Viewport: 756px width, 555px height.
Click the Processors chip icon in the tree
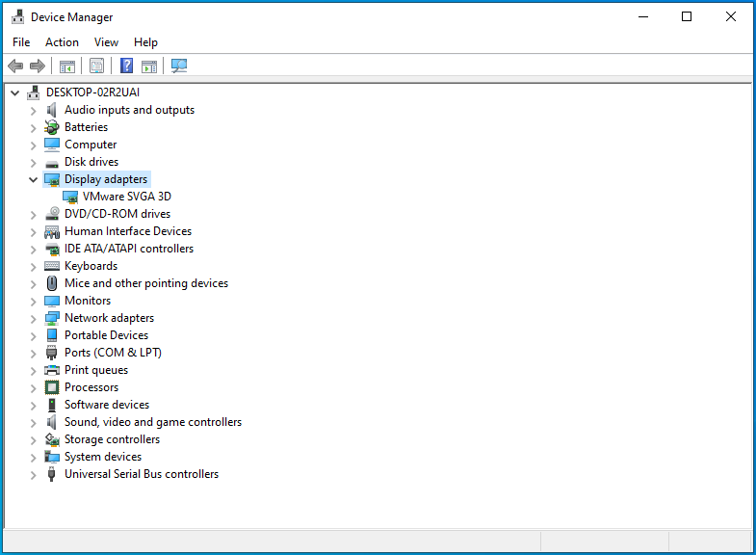[52, 387]
